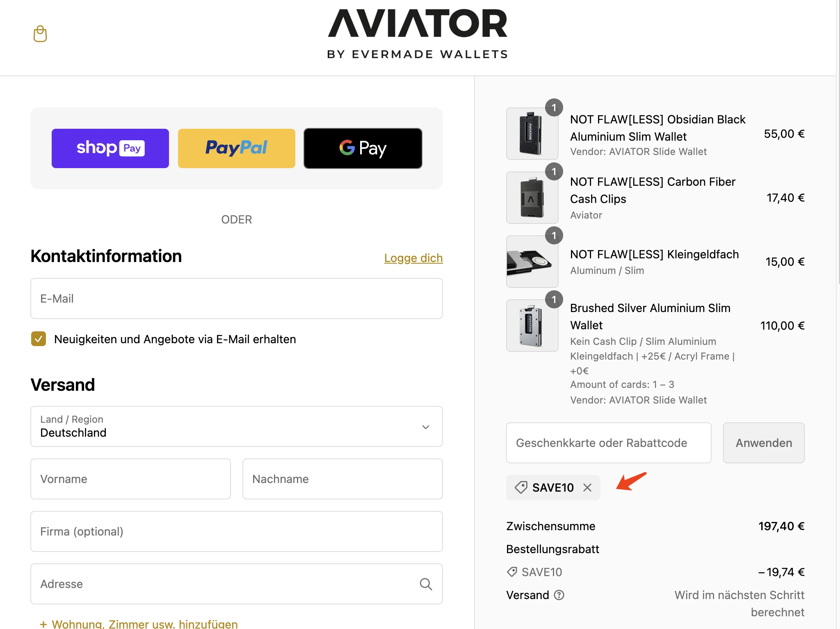Open the Brushed Silver wallet thumbnail
This screenshot has width=840, height=629.
(532, 326)
